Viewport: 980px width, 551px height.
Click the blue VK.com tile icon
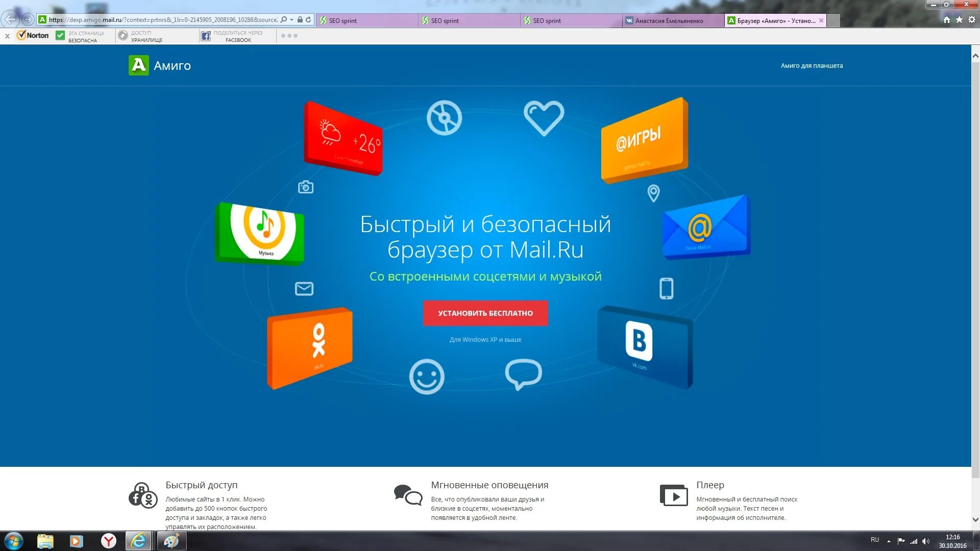[644, 345]
